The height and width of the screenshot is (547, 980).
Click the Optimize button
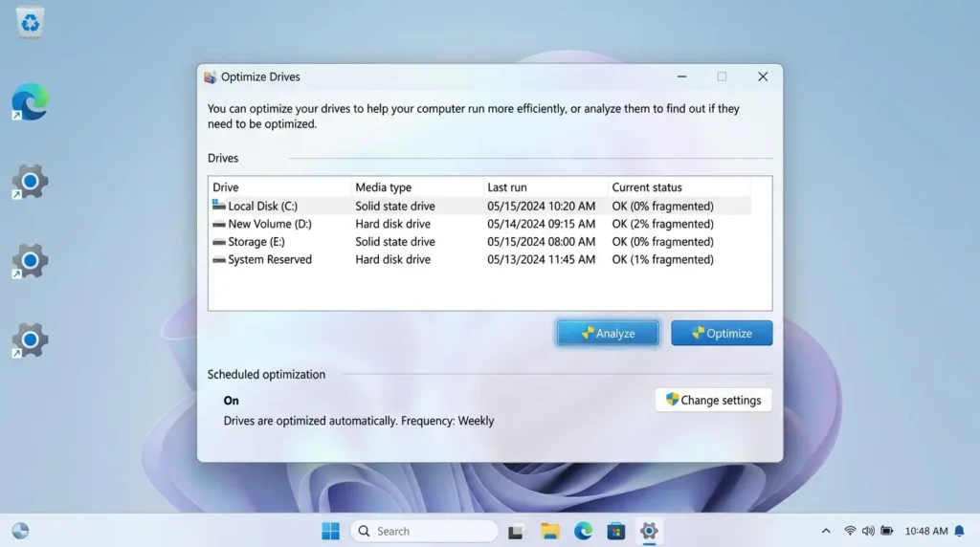(722, 333)
